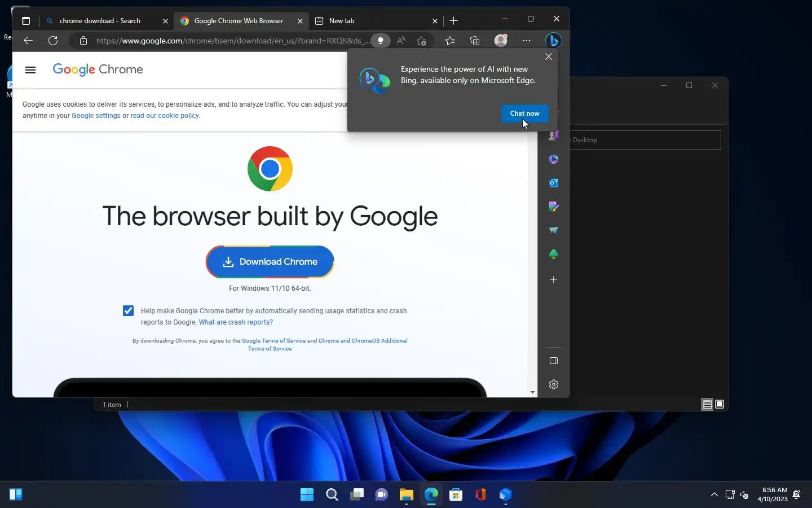The height and width of the screenshot is (508, 812).
Task: Click the Chat now button
Action: point(524,113)
